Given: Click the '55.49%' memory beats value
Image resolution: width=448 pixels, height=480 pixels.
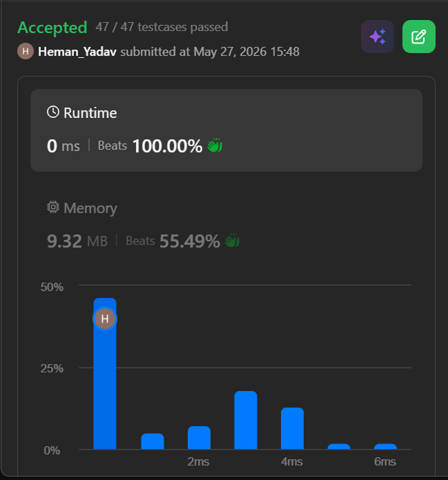Looking at the screenshot, I should point(190,241).
